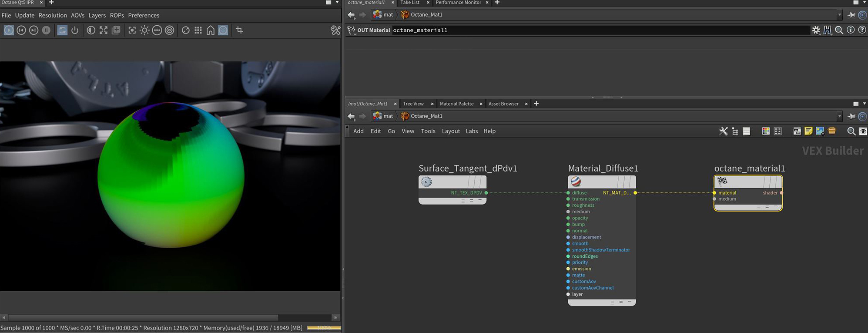Toggle the pin on the parameter pane
Image resolution: width=868 pixels, height=333 pixels.
click(x=851, y=15)
